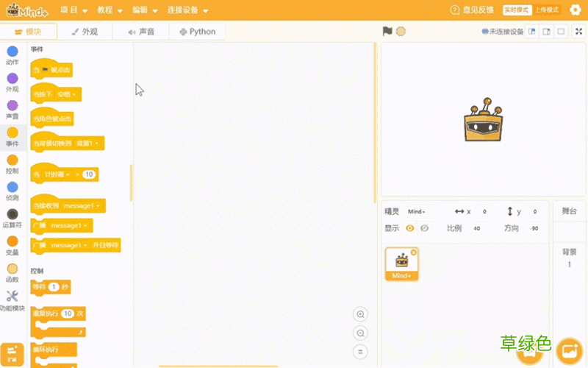
Task: Zoom in on the workspace with plus magnifier
Action: 360,314
